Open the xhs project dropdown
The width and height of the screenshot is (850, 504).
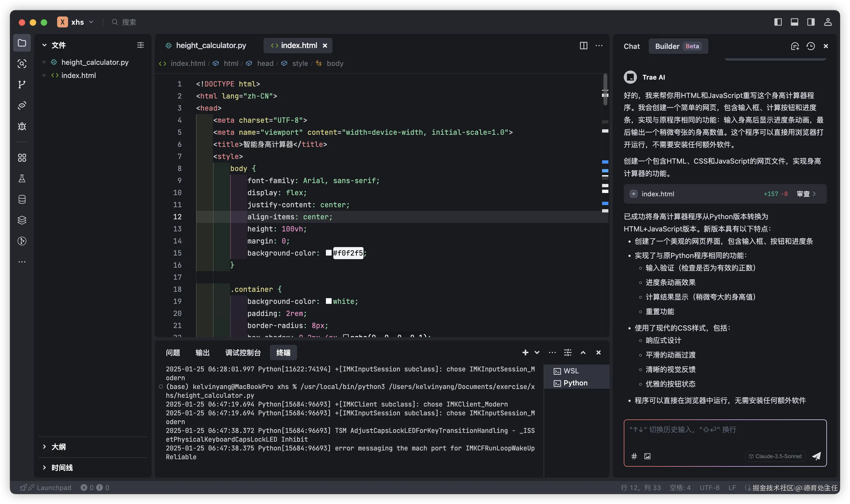pyautogui.click(x=77, y=22)
